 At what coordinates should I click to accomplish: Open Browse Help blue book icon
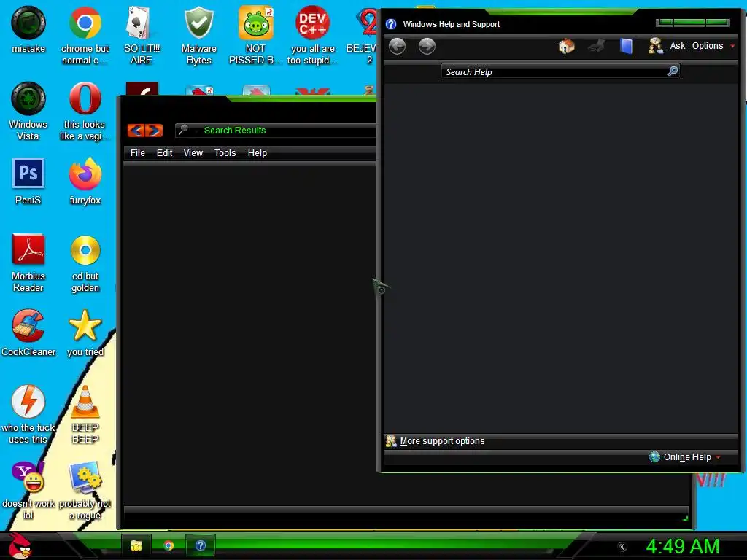[x=626, y=46]
